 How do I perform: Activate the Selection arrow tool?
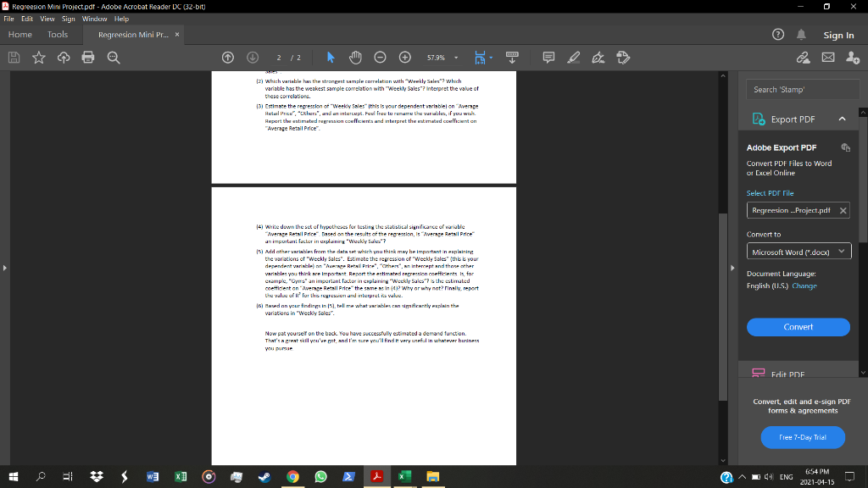point(331,58)
